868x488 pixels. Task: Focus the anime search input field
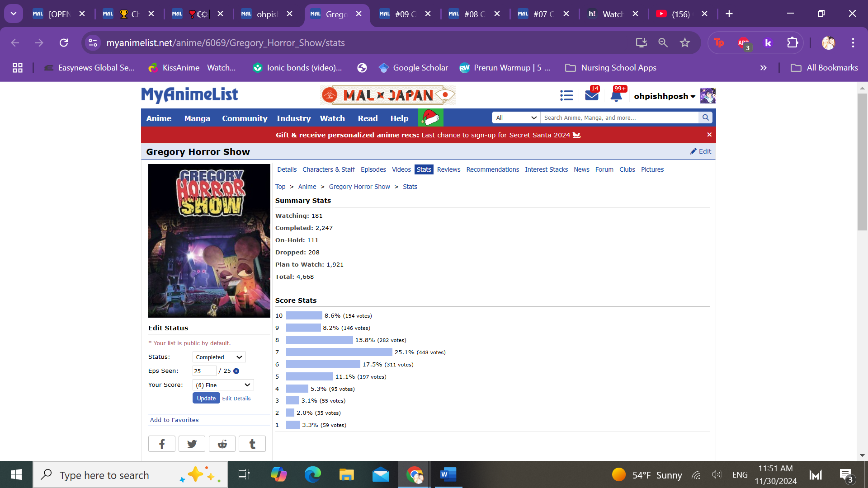click(x=619, y=117)
